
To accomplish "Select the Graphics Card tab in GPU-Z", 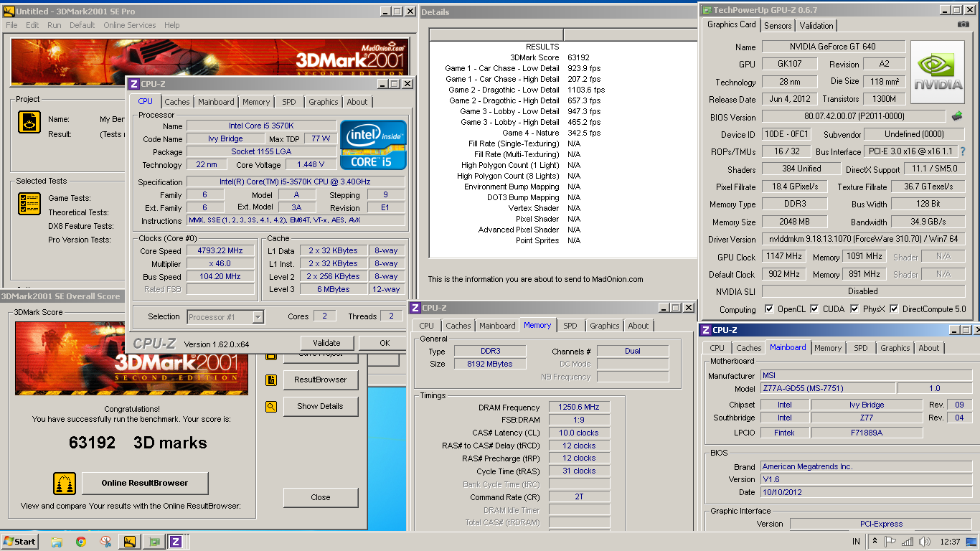I will pyautogui.click(x=731, y=24).
